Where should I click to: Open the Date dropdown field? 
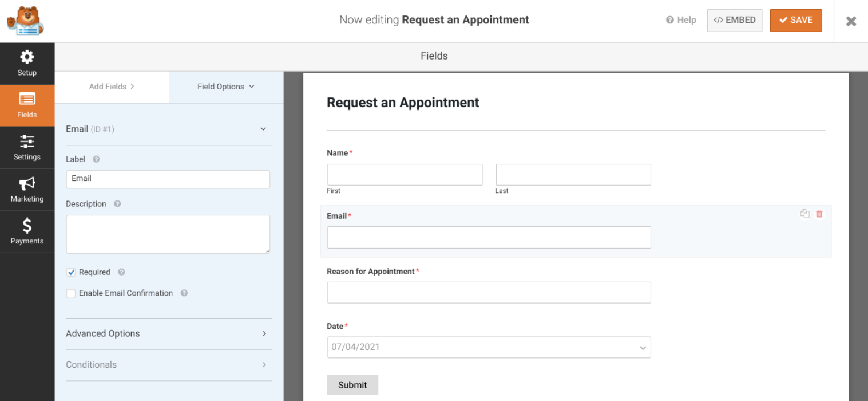coord(489,347)
